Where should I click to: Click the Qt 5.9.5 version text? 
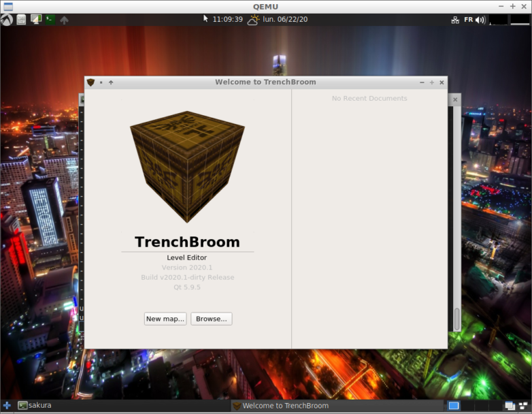point(187,287)
